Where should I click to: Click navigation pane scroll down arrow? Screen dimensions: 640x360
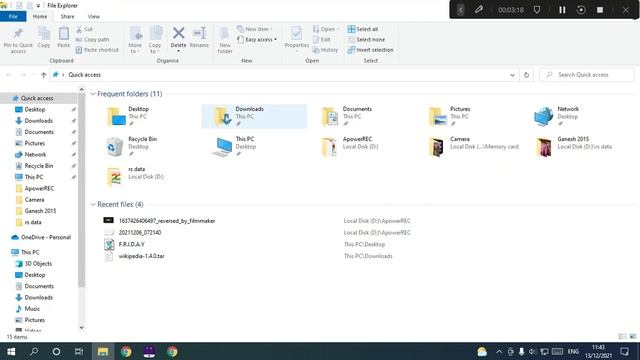point(81,327)
